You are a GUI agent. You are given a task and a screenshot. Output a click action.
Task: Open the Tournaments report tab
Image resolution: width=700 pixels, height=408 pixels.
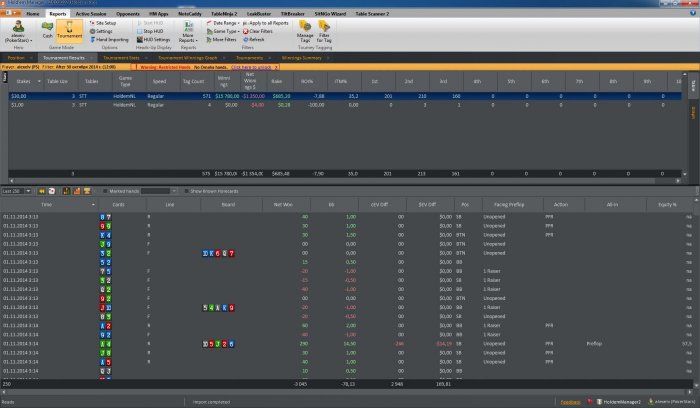[x=249, y=58]
